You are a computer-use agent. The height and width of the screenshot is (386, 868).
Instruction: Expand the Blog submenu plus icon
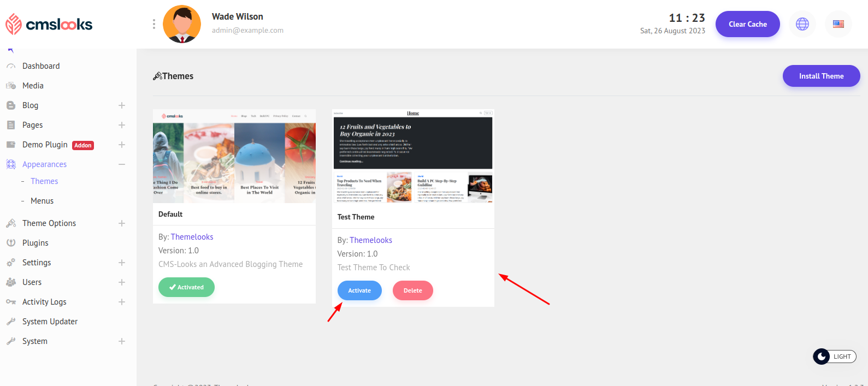click(x=122, y=105)
